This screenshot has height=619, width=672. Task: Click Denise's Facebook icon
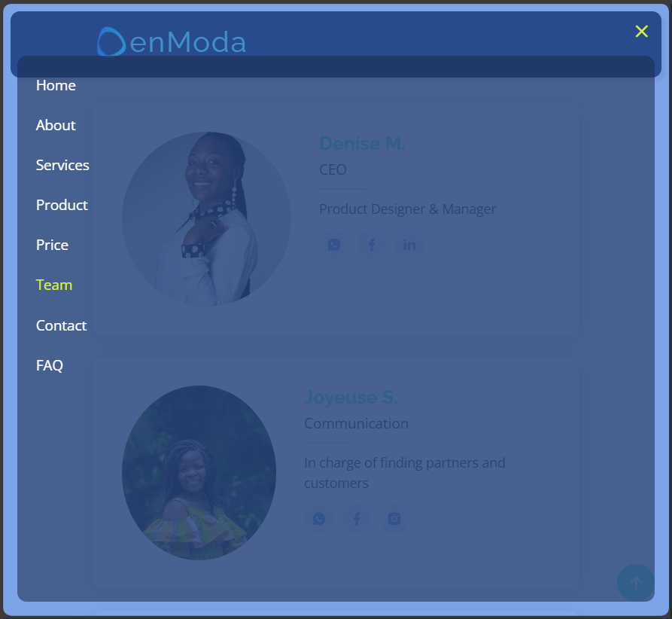371,245
